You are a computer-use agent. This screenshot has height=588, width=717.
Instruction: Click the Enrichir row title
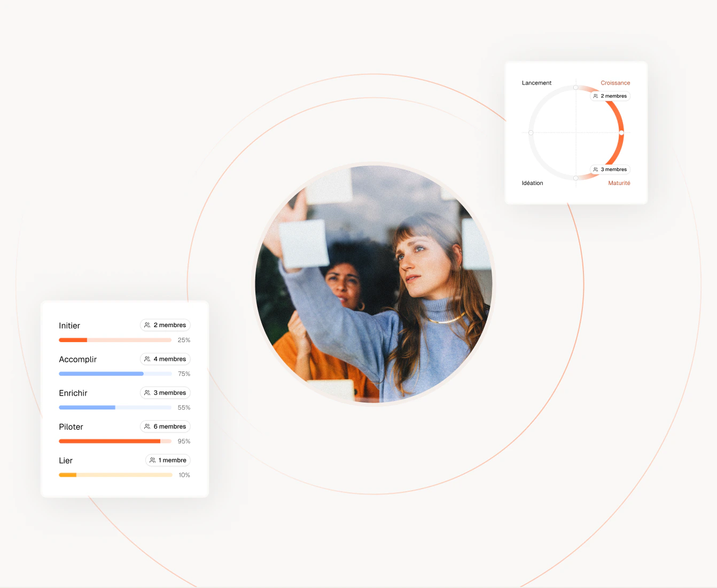pyautogui.click(x=73, y=393)
